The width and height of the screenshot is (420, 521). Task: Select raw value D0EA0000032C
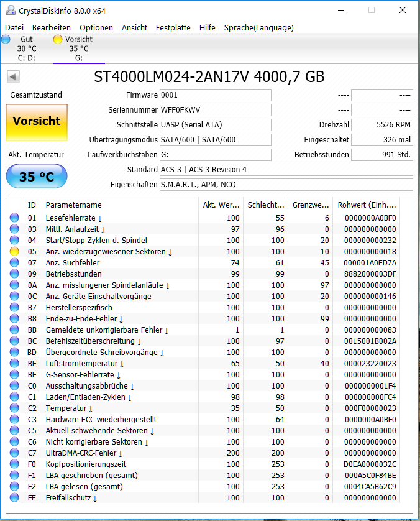coord(370,464)
